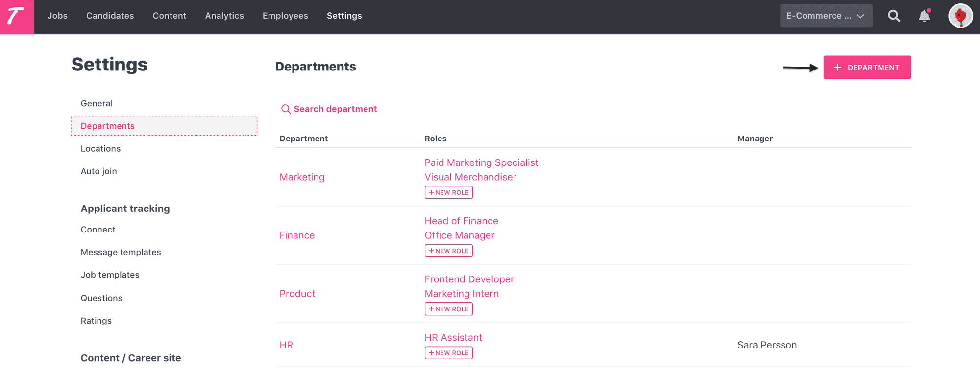Open Message templates settings
980x371 pixels.
121,252
